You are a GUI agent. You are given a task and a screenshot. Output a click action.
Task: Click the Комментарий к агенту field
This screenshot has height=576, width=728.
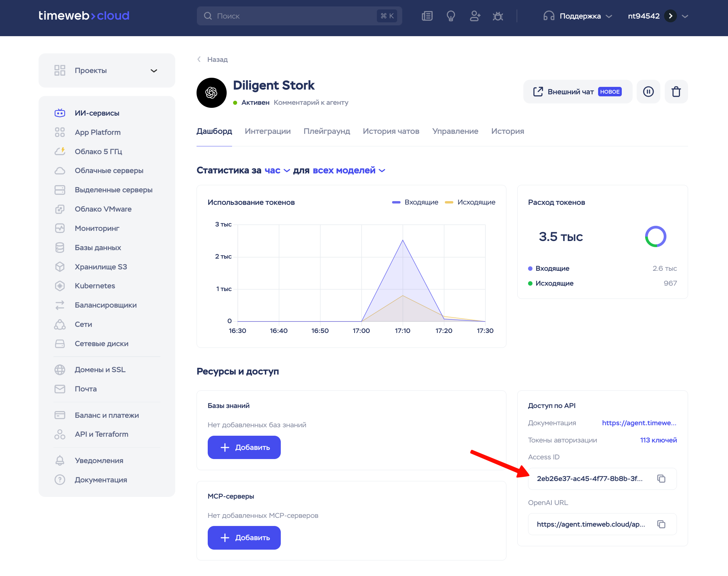coord(311,102)
